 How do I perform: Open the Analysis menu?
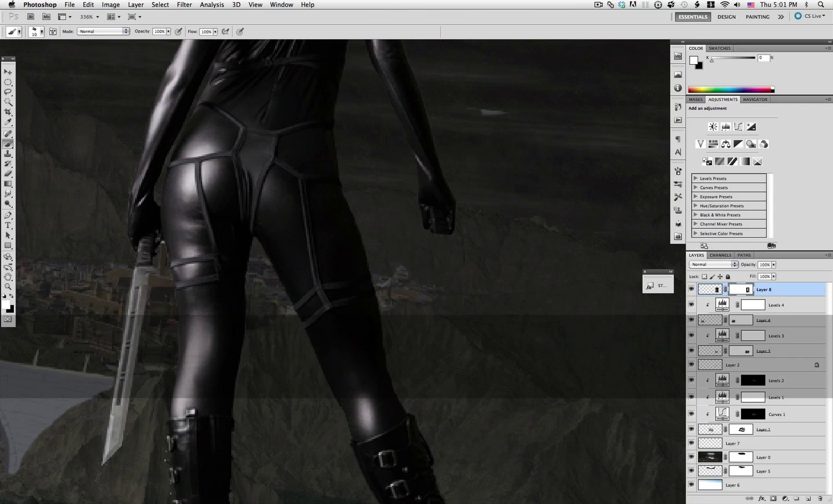(212, 5)
